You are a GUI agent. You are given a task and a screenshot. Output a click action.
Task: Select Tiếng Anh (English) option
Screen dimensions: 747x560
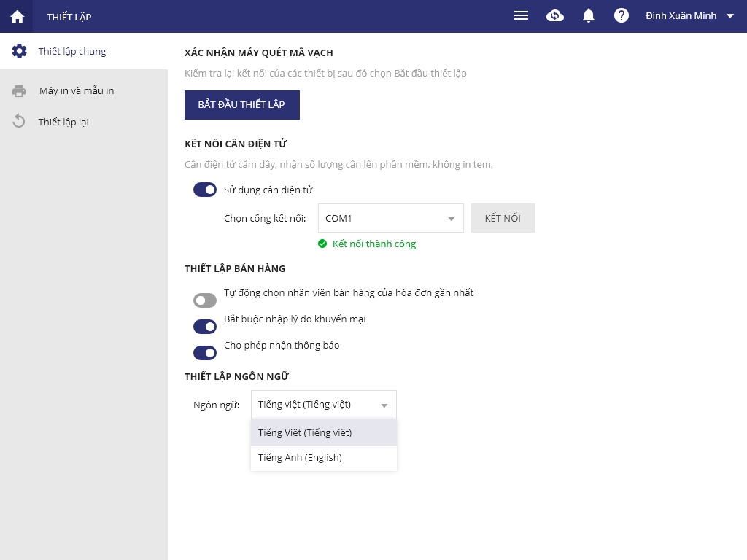(301, 458)
